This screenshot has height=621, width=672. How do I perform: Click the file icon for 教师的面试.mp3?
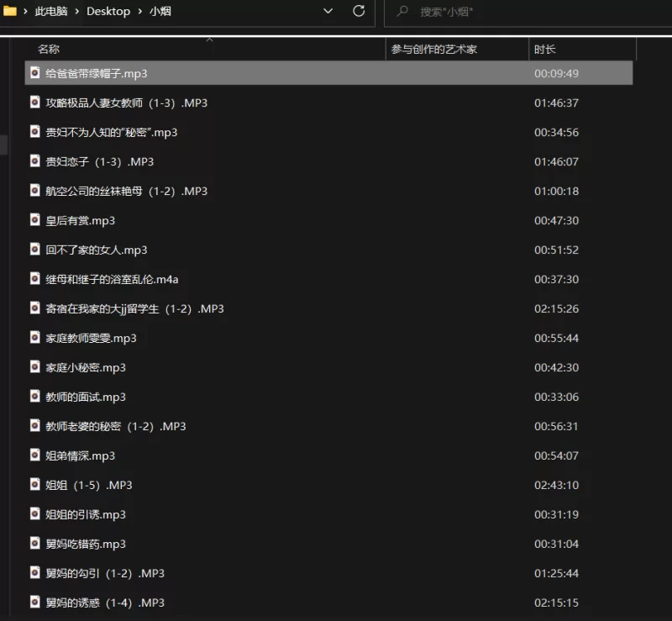click(x=35, y=397)
